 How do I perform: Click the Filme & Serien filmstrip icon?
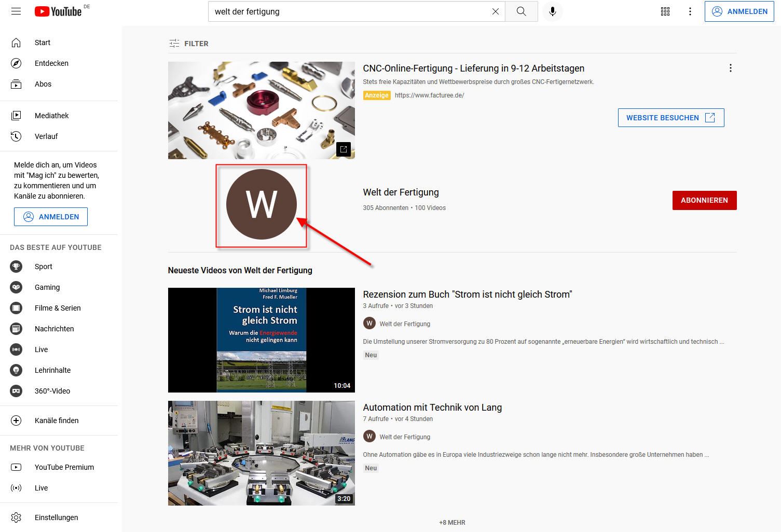16,308
